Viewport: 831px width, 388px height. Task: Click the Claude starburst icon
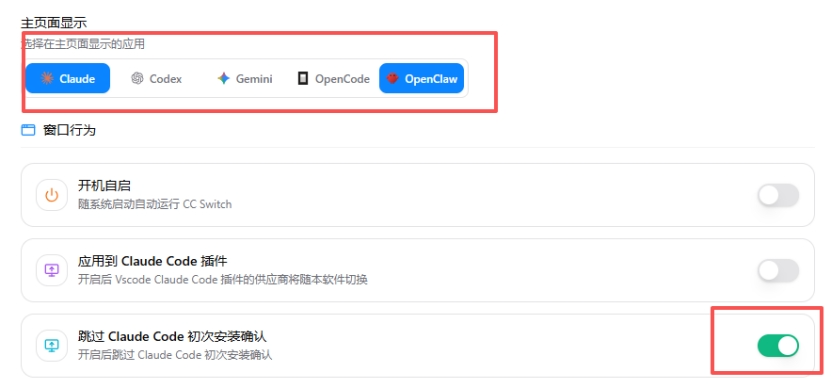click(x=47, y=78)
